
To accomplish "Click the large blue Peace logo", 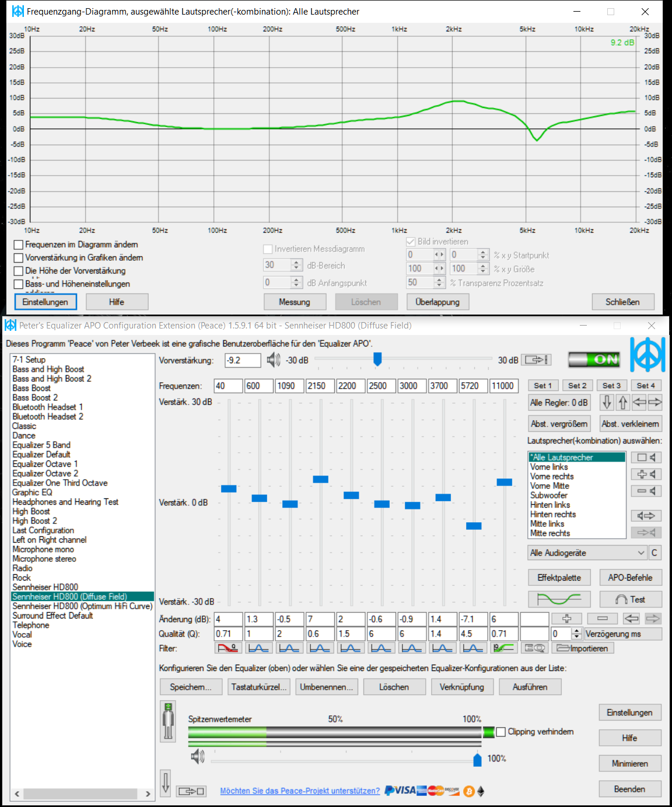I will pos(647,355).
